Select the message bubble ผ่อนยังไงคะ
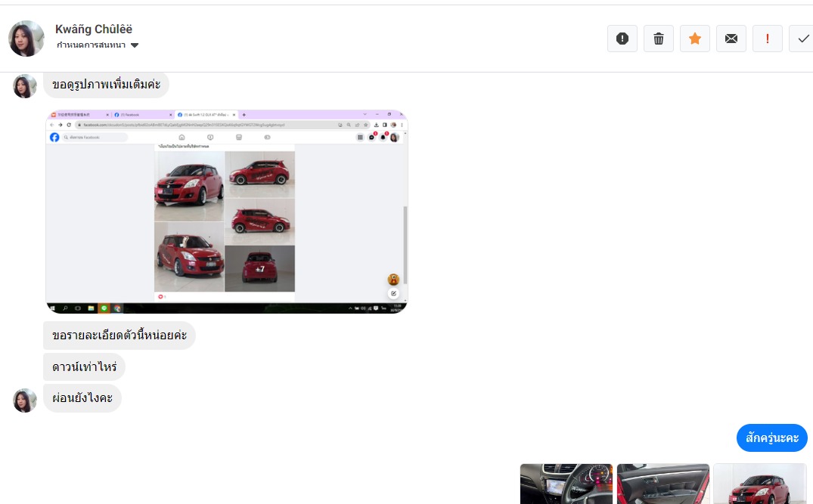Image resolution: width=813 pixels, height=504 pixels. [x=82, y=398]
